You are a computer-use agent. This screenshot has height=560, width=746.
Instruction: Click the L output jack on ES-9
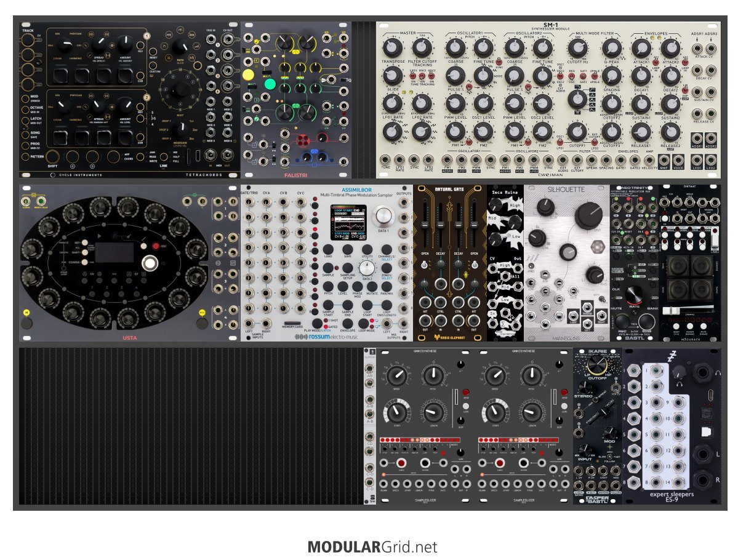pos(702,454)
